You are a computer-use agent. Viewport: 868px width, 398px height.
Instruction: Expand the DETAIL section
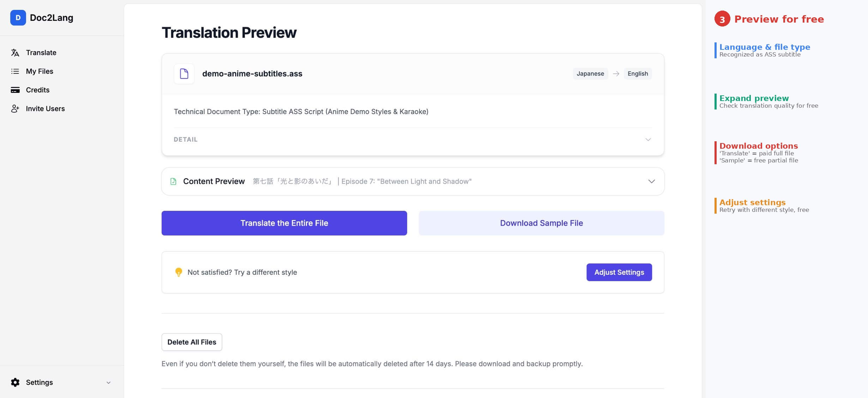(648, 139)
